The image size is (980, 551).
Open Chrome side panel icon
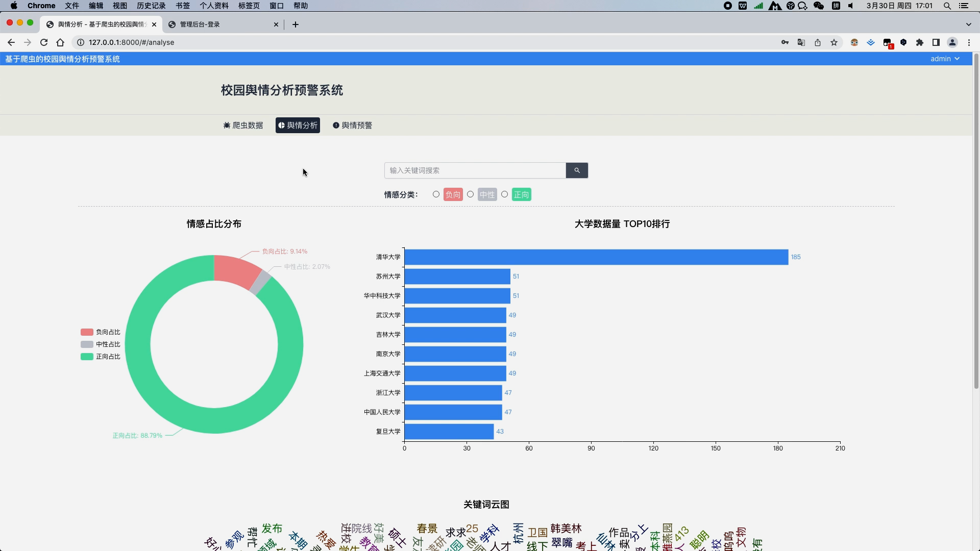point(936,42)
